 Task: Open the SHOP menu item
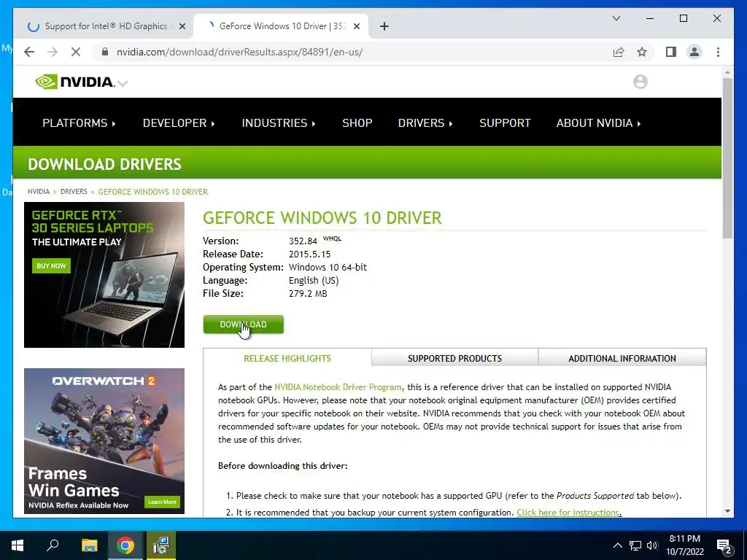point(357,122)
